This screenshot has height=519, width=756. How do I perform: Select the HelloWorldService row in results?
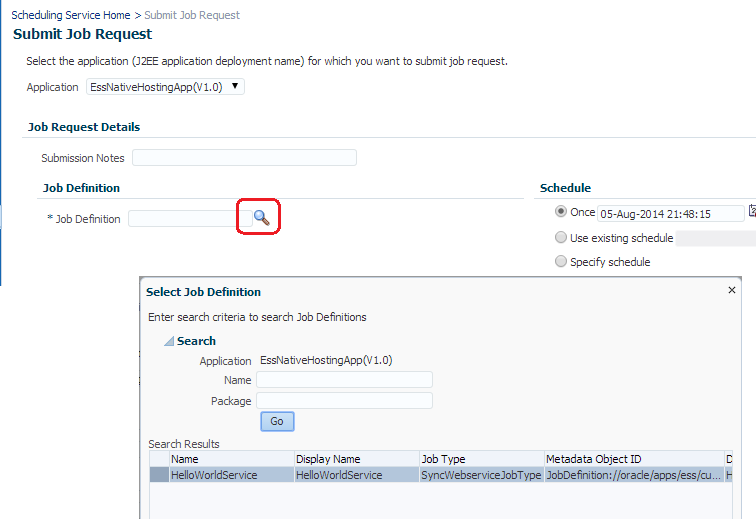point(231,475)
